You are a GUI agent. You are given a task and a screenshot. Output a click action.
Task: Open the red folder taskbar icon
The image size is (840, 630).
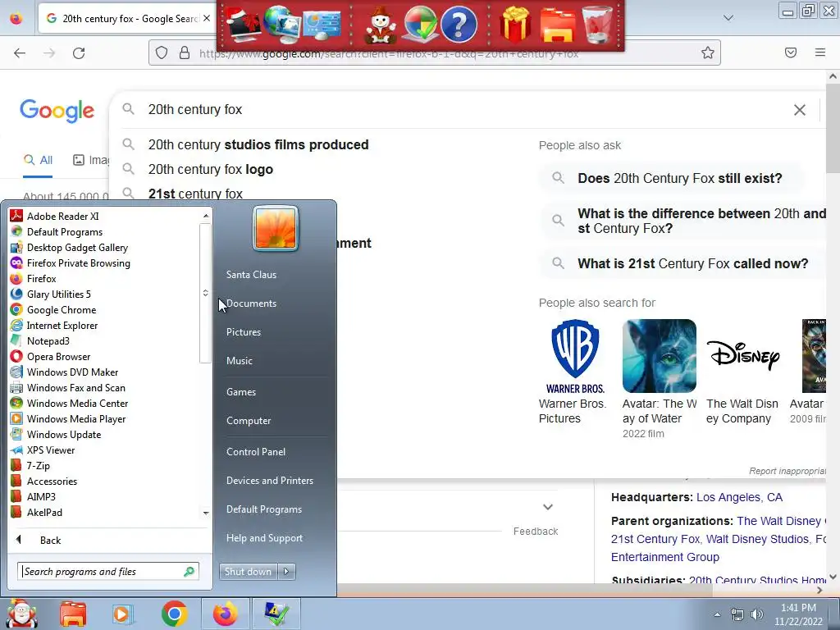(x=73, y=614)
